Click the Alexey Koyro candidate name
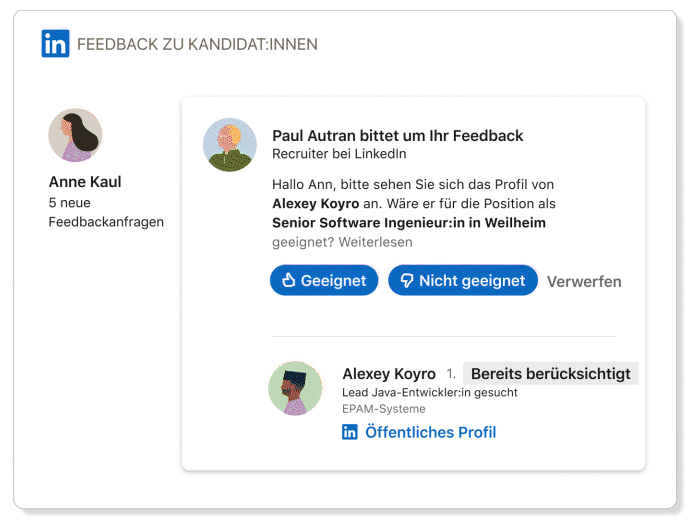This screenshot has height=520, width=690. tap(389, 374)
